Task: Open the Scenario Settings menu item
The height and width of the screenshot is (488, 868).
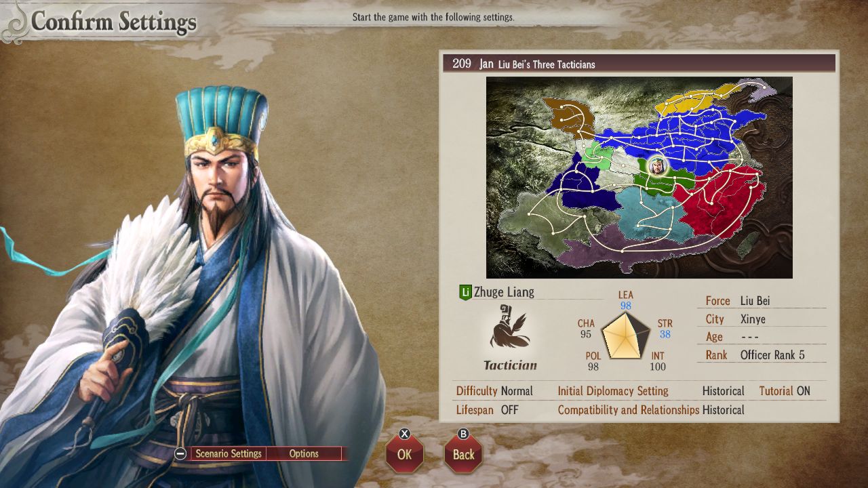Action: coord(229,454)
